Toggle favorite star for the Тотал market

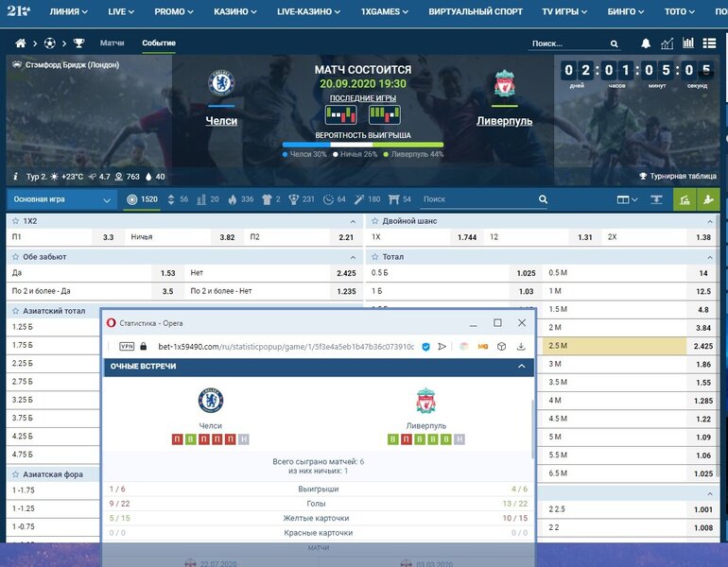point(375,256)
